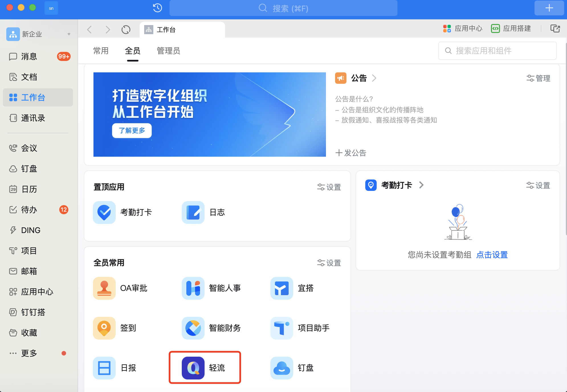Screen dimensions: 567x392
Task: Open the sn user avatar
Action: click(x=51, y=8)
